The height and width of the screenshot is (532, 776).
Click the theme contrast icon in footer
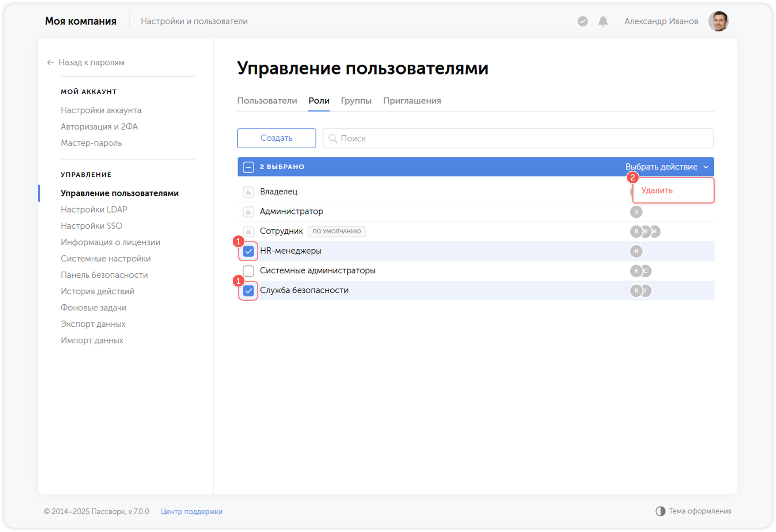click(x=660, y=511)
